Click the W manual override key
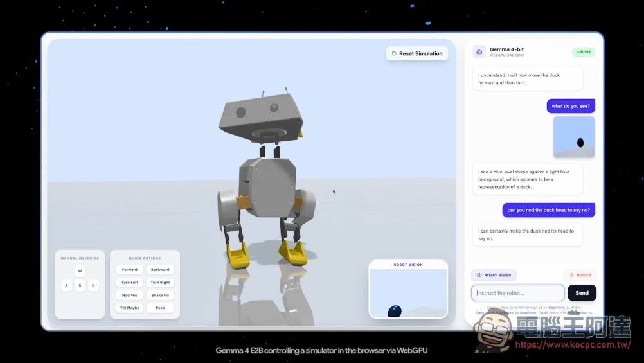644x363 pixels. [x=80, y=271]
